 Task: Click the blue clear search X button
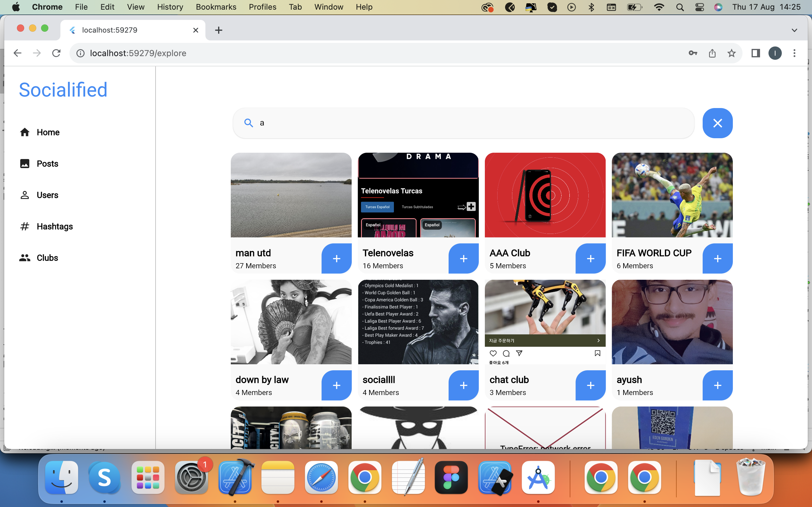pos(717,123)
